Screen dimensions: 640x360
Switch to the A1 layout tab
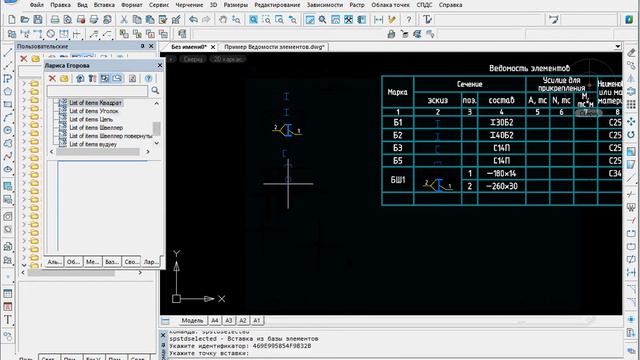click(256, 320)
